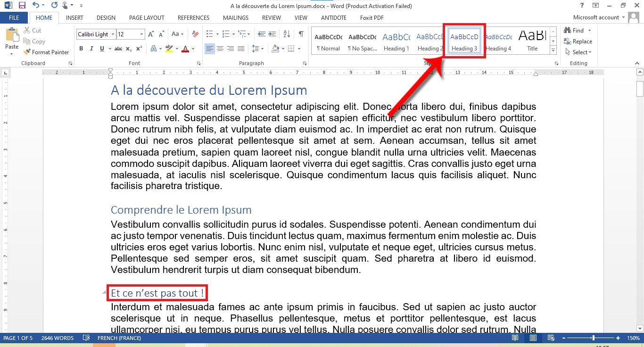This screenshot has height=347, width=644.
Task: Click the FRENCH (FRANCE) language indicator
Action: (119, 338)
